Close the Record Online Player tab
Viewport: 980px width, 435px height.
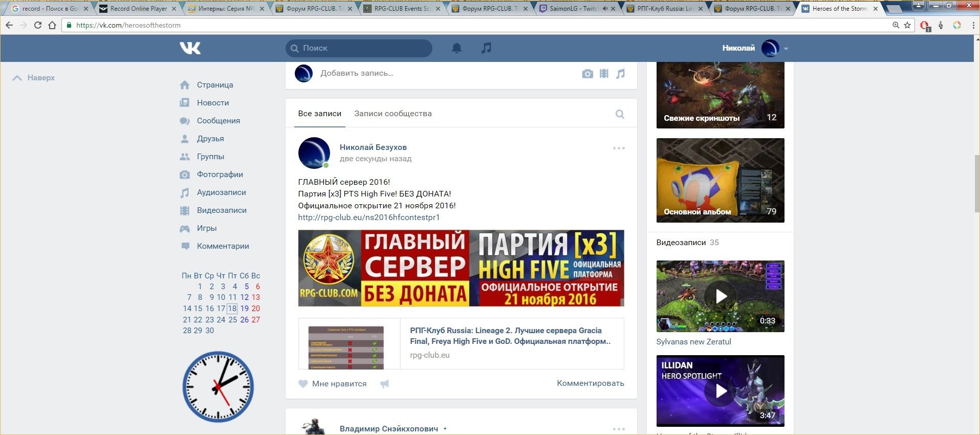(174, 9)
